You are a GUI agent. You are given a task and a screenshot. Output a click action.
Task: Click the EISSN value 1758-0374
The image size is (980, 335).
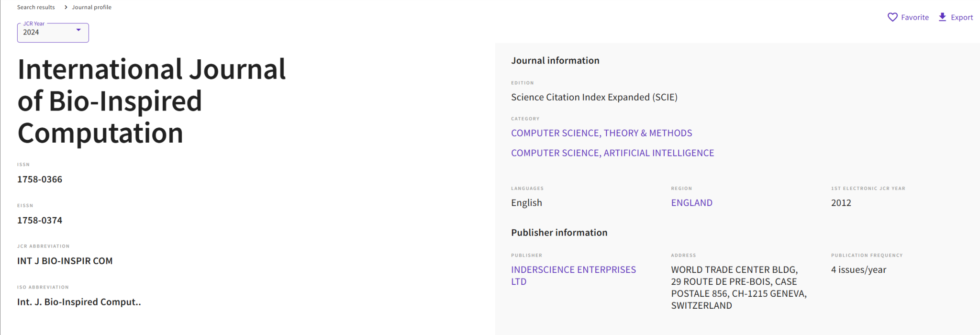click(40, 221)
